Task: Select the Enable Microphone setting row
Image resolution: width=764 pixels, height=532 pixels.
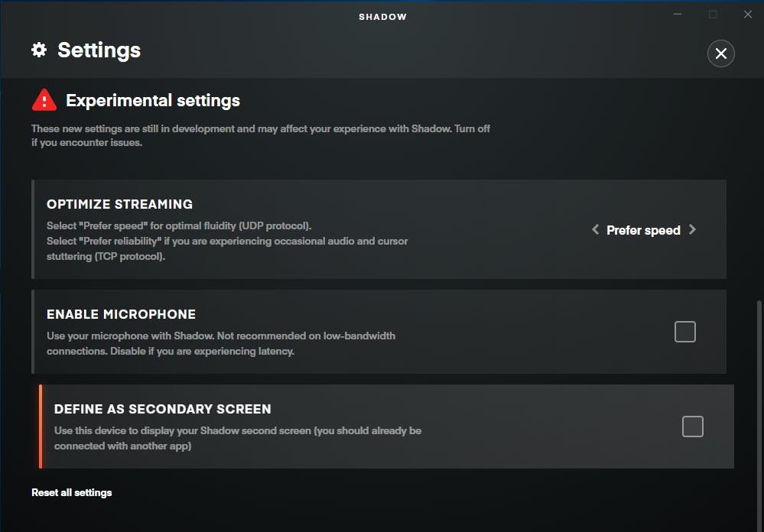Action: point(379,332)
